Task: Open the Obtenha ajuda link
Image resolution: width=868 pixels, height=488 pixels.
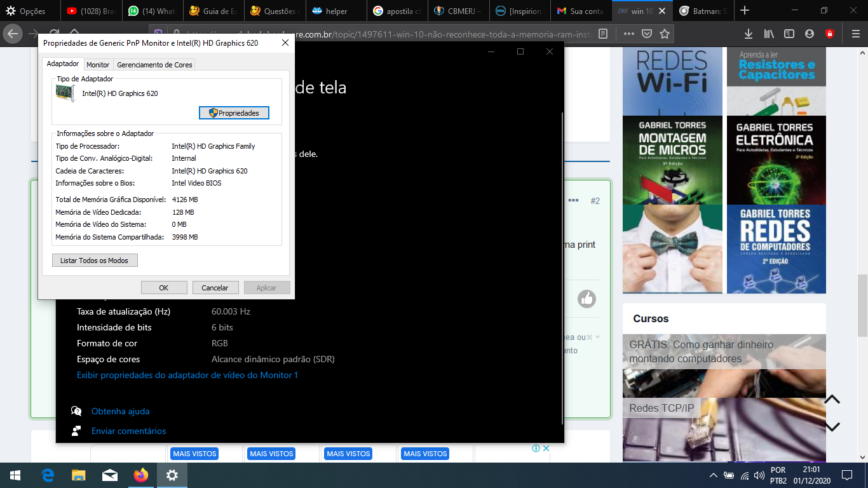Action: (x=121, y=411)
